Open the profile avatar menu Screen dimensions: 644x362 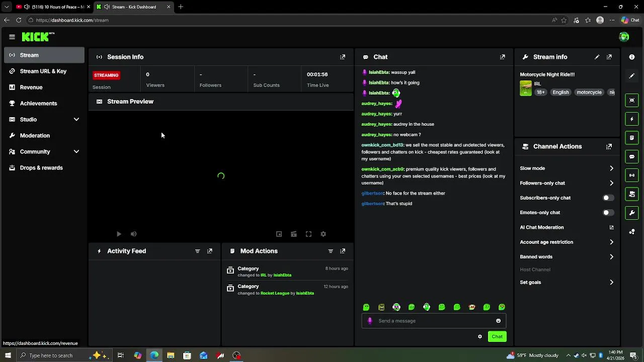coord(624,37)
